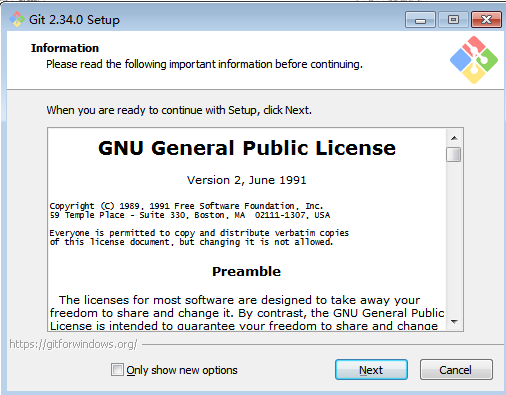Click the 'The licenses for most software' line
The height and width of the screenshot is (395, 506).
click(x=239, y=300)
